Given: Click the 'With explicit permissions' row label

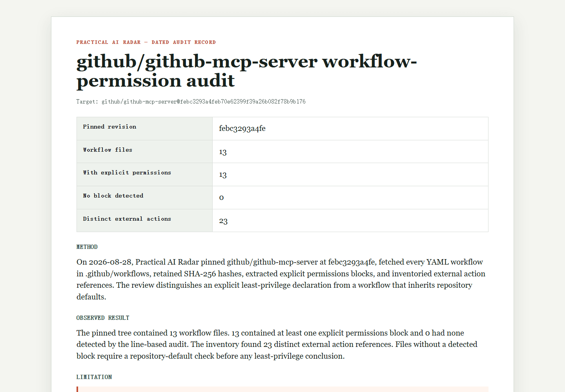Looking at the screenshot, I should [127, 172].
